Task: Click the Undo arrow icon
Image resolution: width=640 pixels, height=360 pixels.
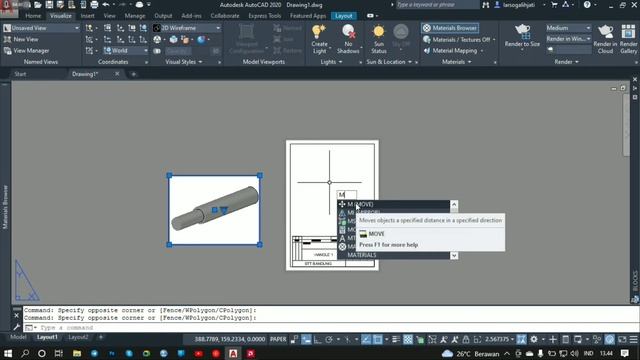Action: [106, 5]
